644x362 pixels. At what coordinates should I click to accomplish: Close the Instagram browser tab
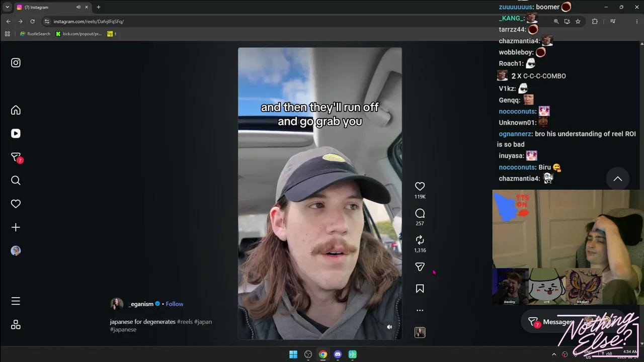(87, 7)
